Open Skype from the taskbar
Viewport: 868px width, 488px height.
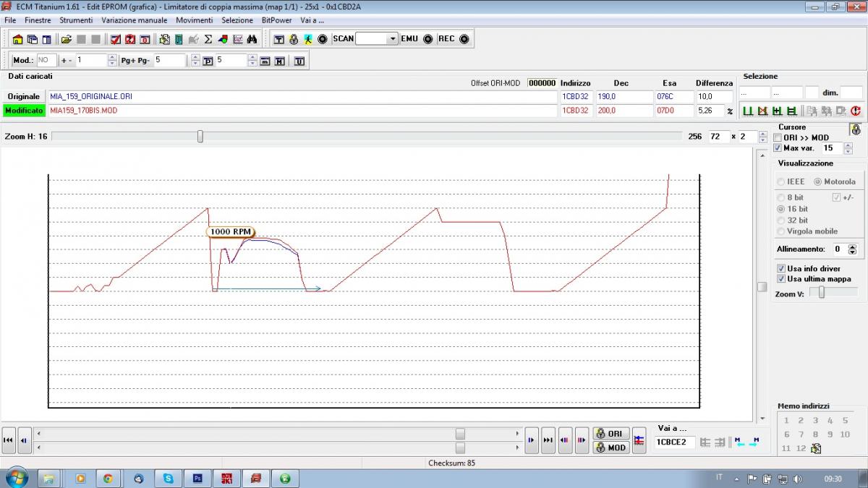click(169, 478)
